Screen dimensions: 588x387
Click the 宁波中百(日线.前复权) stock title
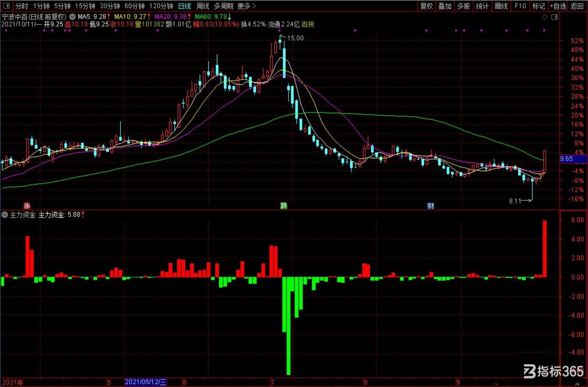pos(34,17)
